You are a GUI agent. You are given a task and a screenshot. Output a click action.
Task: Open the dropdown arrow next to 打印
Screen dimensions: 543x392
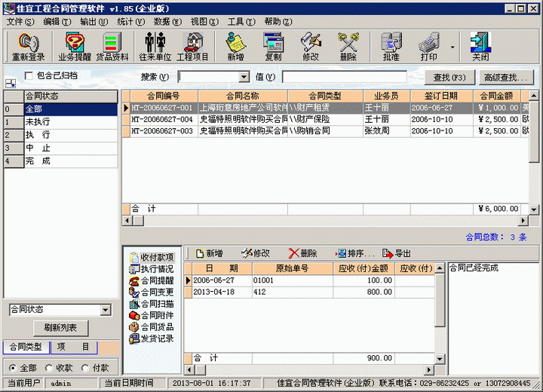(452, 47)
